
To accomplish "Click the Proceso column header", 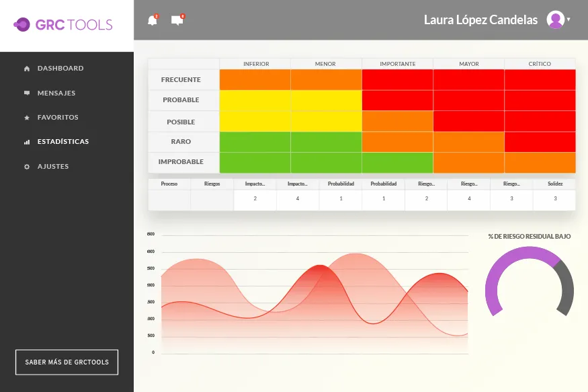I will [x=169, y=184].
